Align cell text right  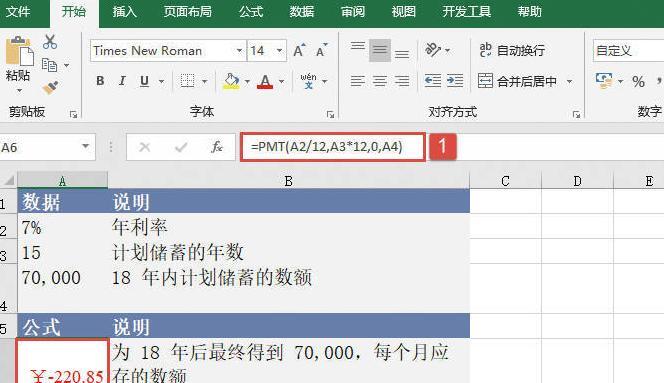coord(402,80)
